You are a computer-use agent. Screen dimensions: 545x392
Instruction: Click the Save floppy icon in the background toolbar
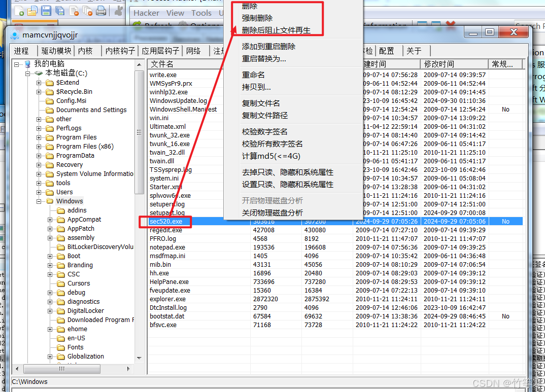[46, 11]
